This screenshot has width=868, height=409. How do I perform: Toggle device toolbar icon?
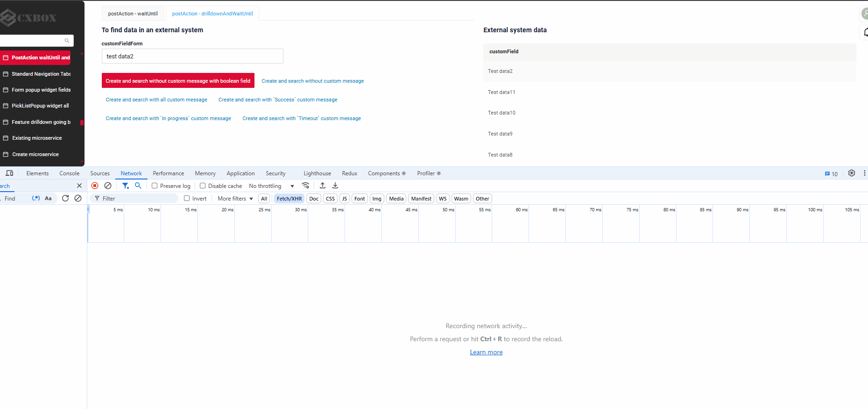[x=9, y=173]
